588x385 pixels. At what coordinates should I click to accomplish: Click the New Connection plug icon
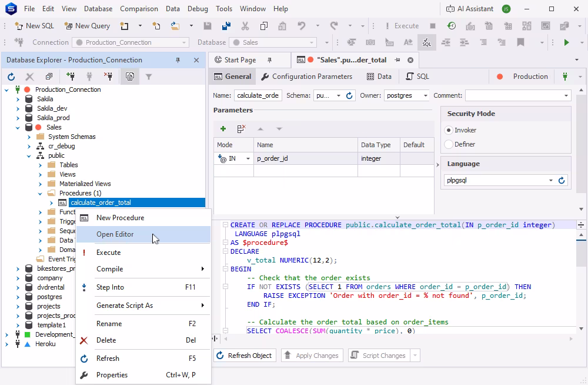[70, 77]
